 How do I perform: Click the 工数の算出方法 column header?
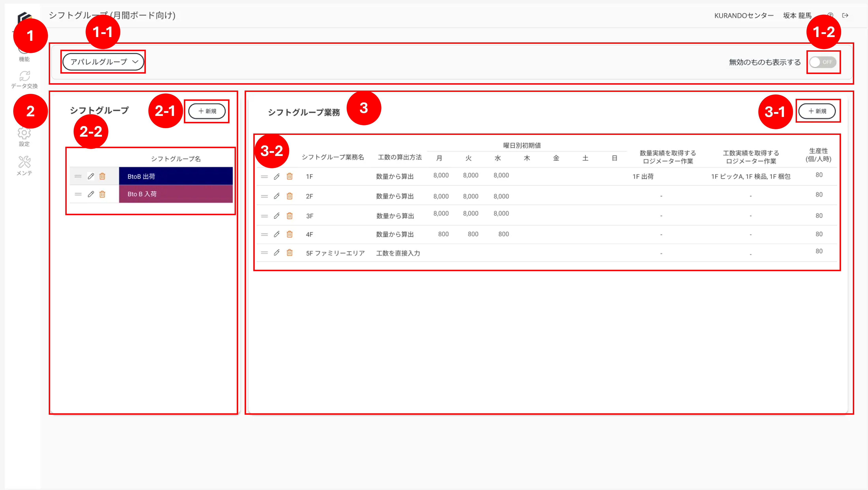point(400,157)
